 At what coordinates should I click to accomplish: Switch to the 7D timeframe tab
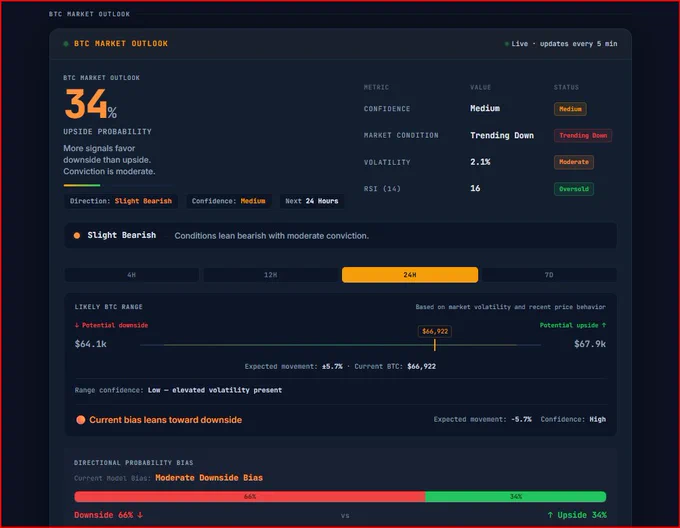(x=549, y=275)
